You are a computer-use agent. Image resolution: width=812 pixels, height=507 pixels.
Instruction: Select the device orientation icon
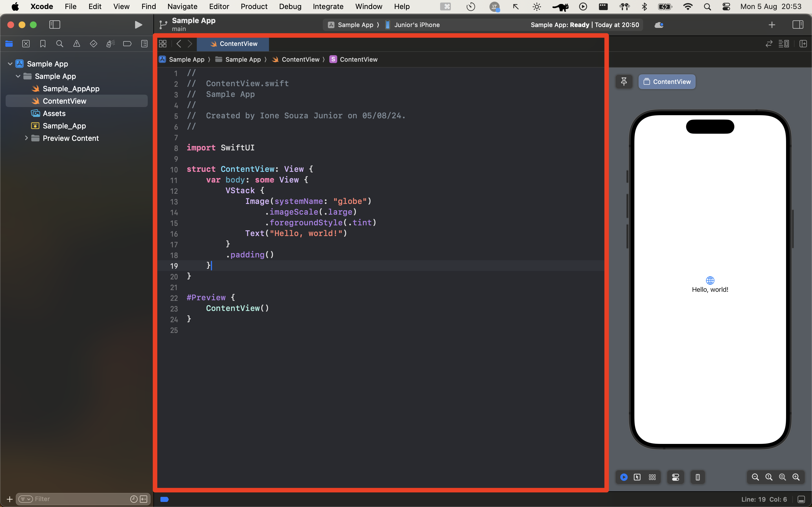click(x=698, y=477)
